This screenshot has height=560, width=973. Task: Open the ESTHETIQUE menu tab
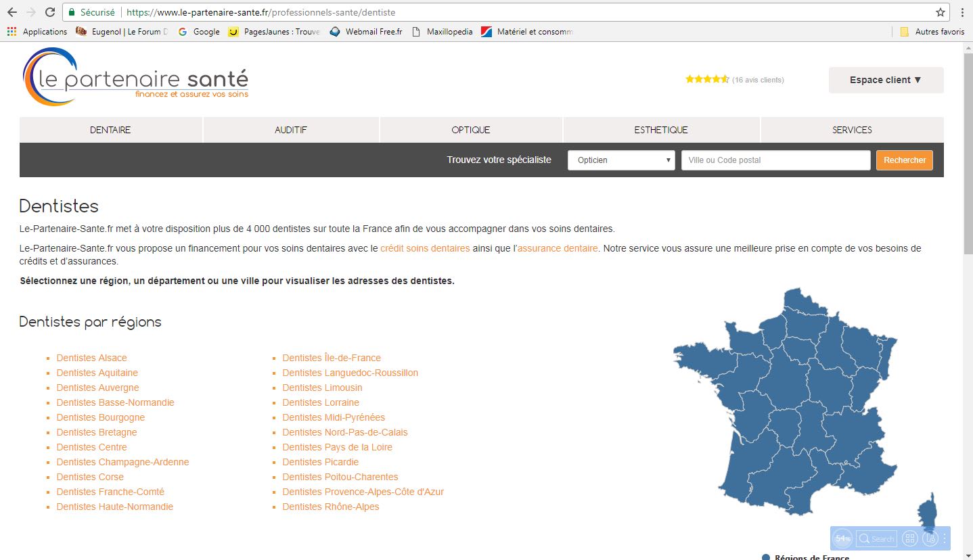(x=660, y=130)
